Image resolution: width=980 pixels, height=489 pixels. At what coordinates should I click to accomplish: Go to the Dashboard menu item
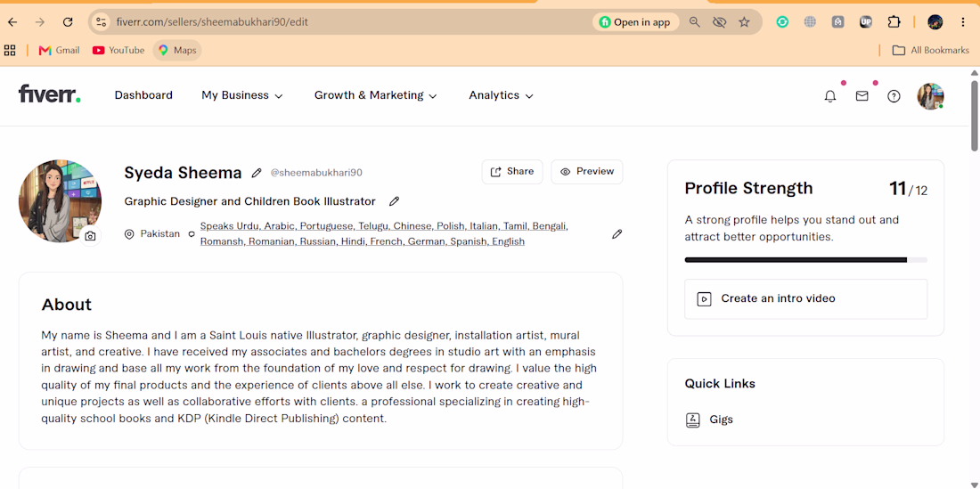pos(143,95)
